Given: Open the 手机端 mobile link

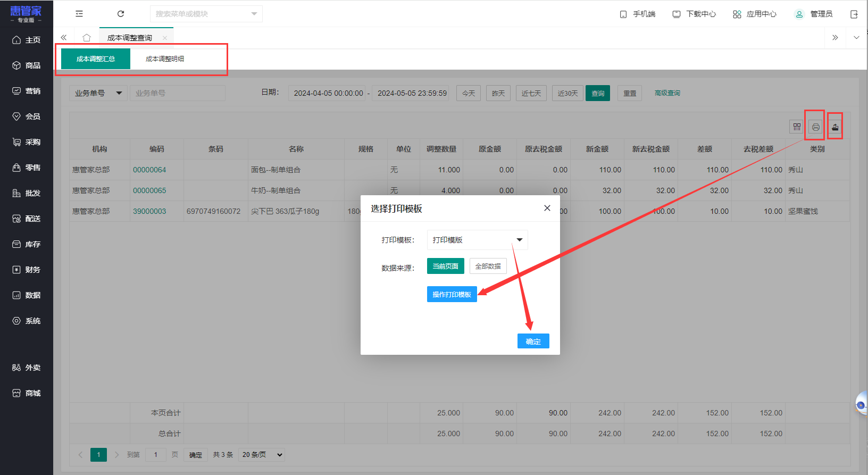Looking at the screenshot, I should tap(638, 14).
